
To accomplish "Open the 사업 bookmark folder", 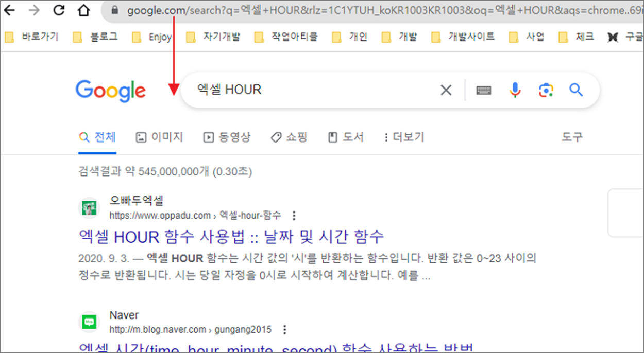I will 527,37.
